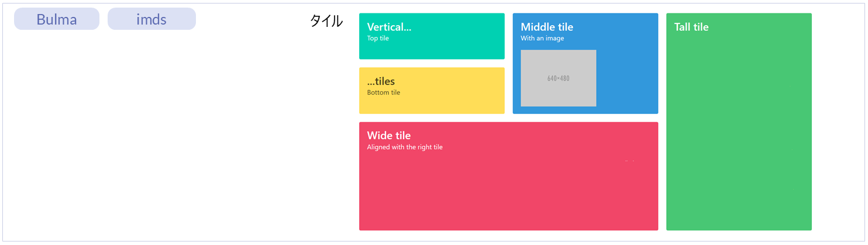Click the "Bottom tile" subtitle text

384,92
